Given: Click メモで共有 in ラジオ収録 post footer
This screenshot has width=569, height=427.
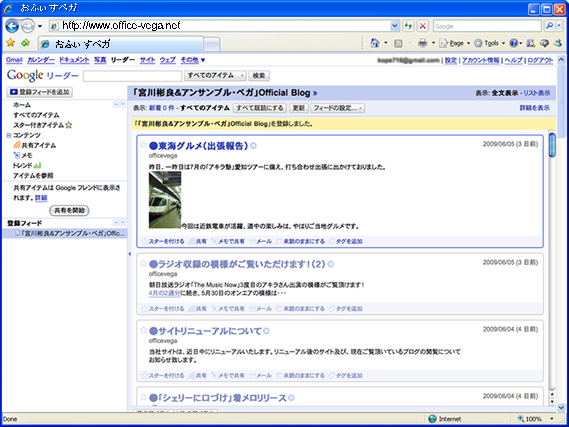Looking at the screenshot, I should pos(228,309).
